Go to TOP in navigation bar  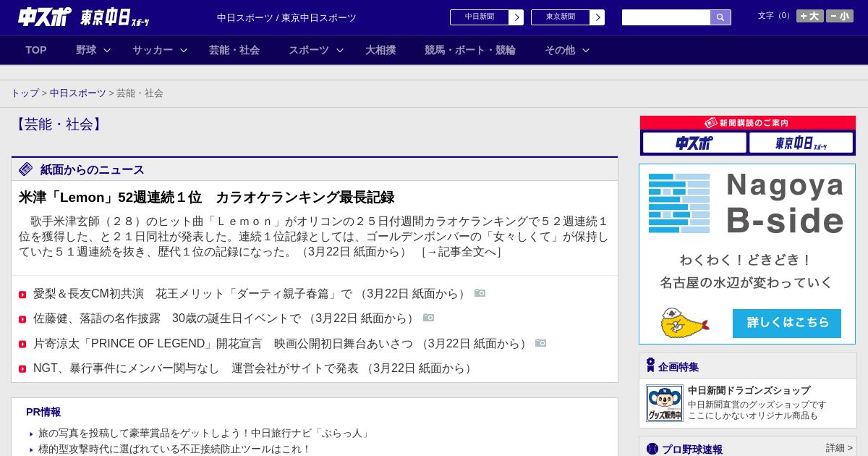coord(36,50)
